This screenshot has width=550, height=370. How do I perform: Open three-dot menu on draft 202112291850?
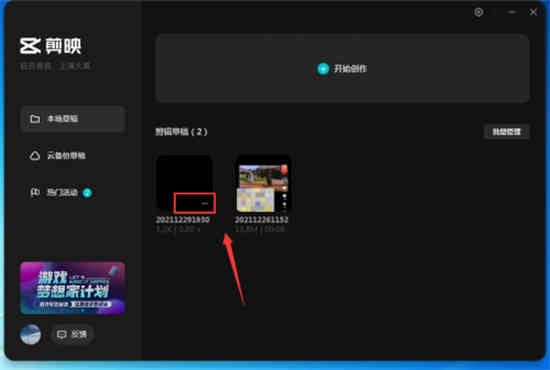point(205,203)
